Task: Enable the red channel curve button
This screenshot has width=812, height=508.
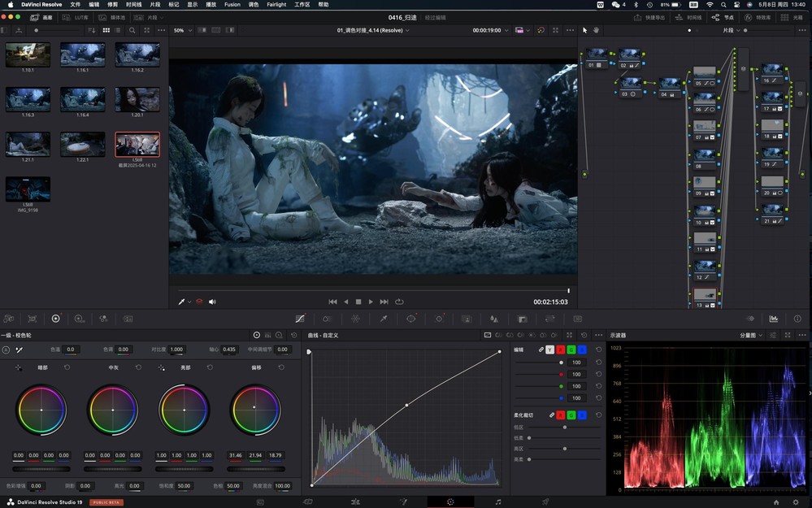Action: pyautogui.click(x=560, y=350)
